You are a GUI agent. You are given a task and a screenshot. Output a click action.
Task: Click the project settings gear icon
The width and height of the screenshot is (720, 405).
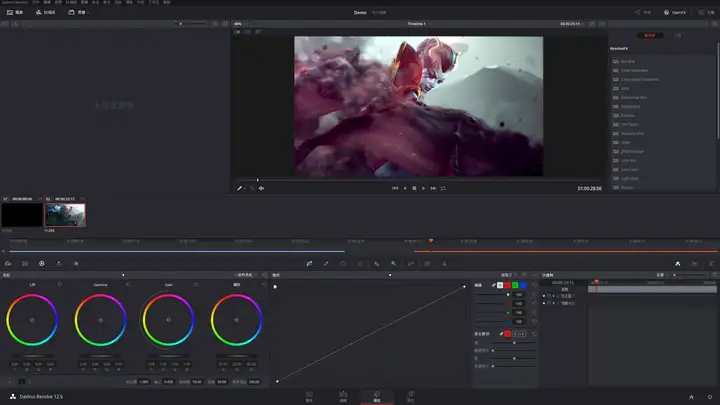[x=711, y=396]
